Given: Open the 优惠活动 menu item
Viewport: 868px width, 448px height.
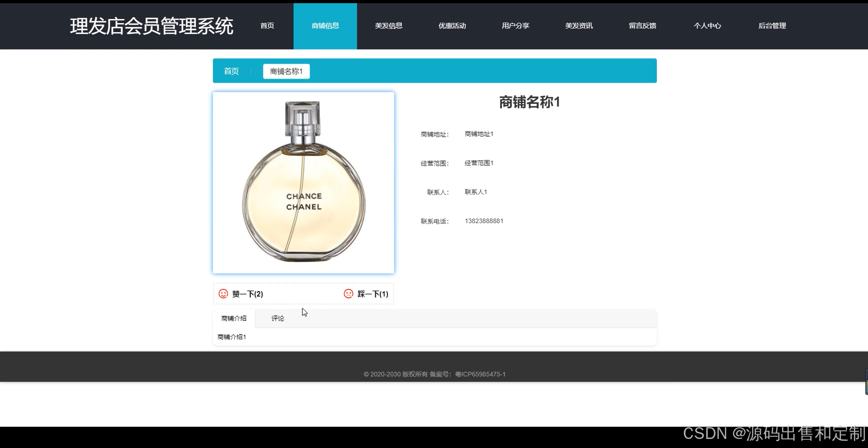Looking at the screenshot, I should point(452,26).
